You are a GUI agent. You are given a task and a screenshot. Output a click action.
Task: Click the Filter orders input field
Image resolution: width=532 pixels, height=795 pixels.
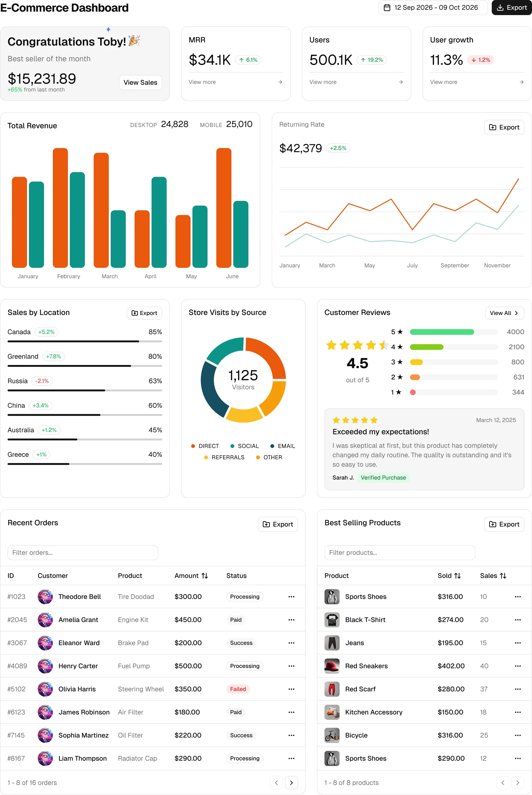pyautogui.click(x=83, y=553)
